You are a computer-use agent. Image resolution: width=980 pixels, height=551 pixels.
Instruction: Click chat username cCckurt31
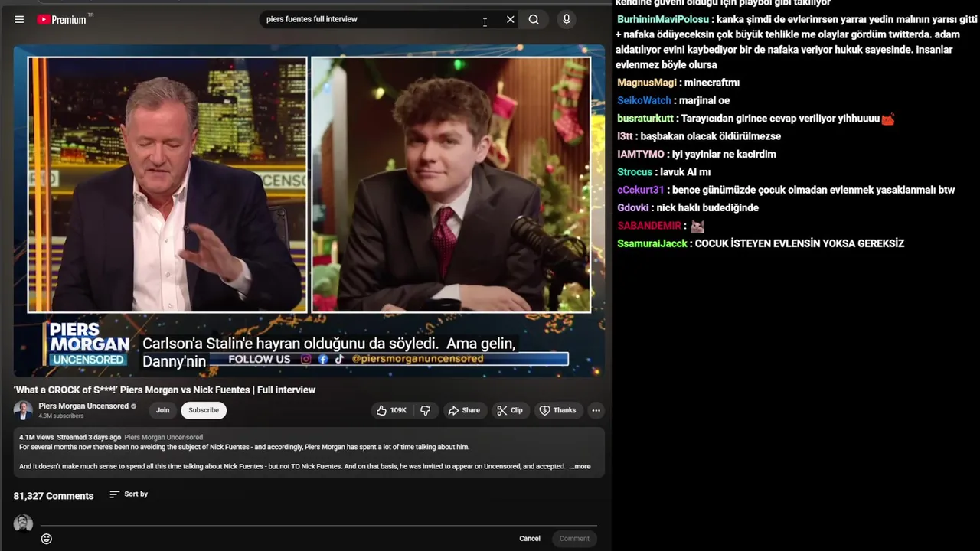[x=641, y=190]
